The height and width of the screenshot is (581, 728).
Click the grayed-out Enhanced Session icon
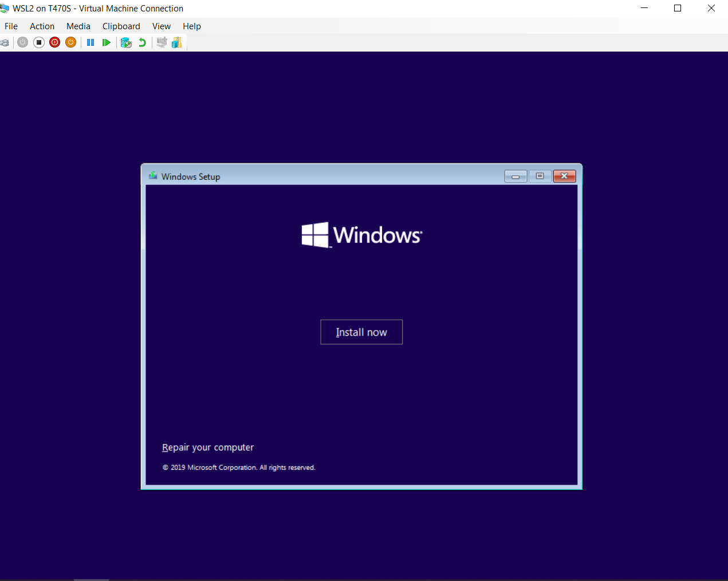pyautogui.click(x=162, y=42)
